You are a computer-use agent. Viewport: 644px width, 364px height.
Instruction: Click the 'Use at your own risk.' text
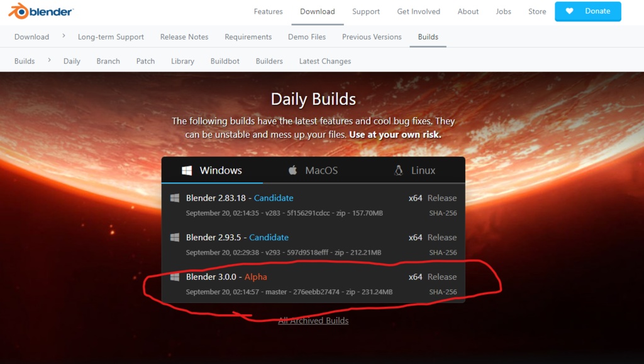coord(395,135)
